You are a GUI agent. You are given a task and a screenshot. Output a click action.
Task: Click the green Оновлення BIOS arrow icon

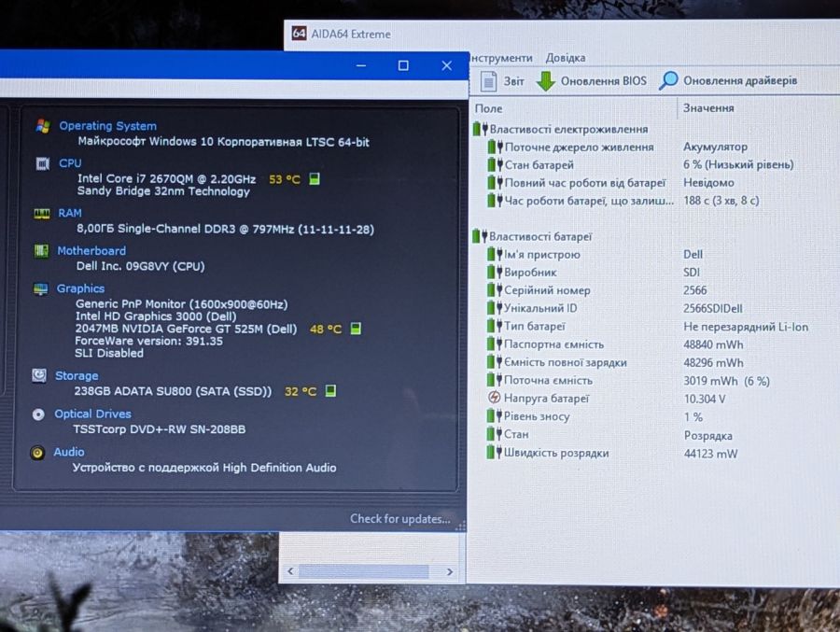545,81
